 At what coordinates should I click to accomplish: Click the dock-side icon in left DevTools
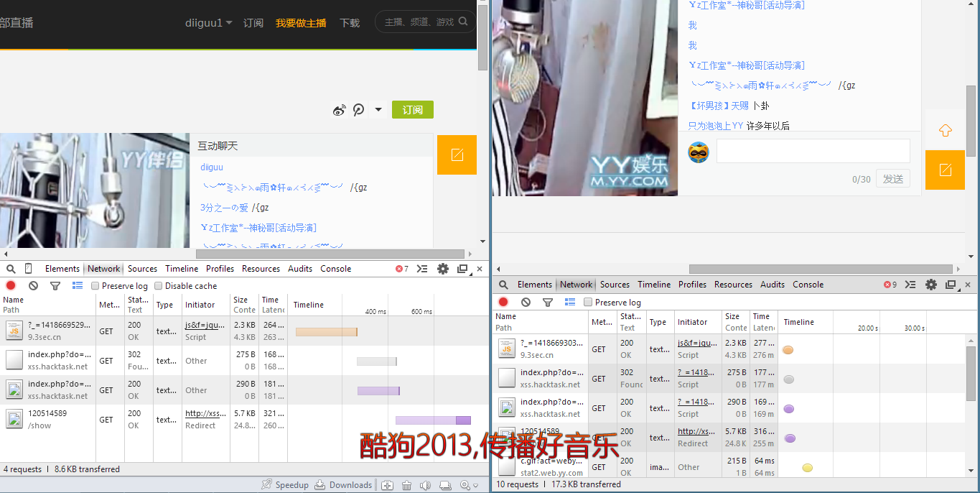[462, 269]
